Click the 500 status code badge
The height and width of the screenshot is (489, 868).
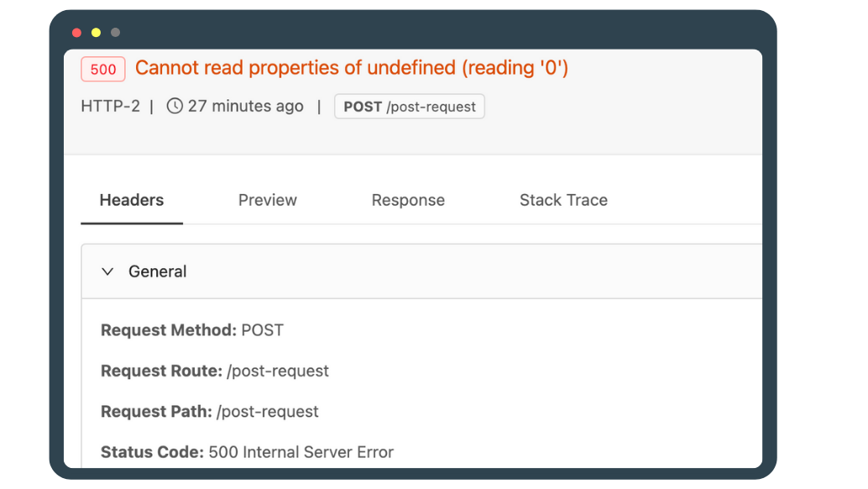103,69
